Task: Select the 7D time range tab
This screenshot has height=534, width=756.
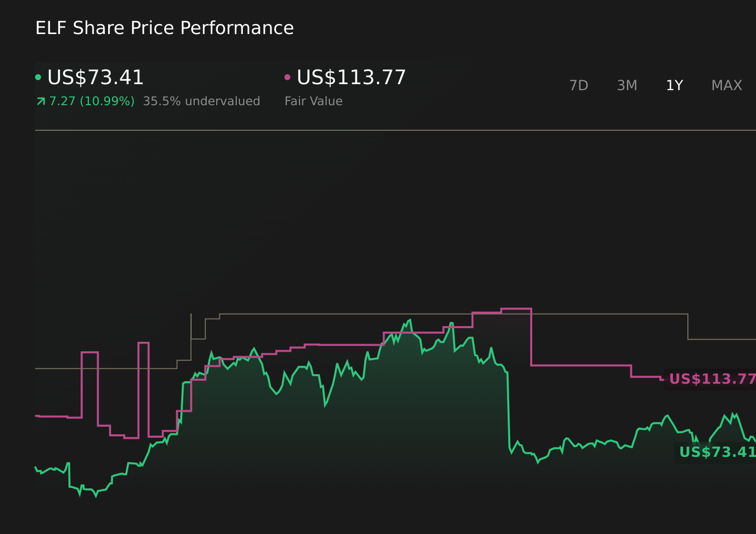Action: click(578, 85)
